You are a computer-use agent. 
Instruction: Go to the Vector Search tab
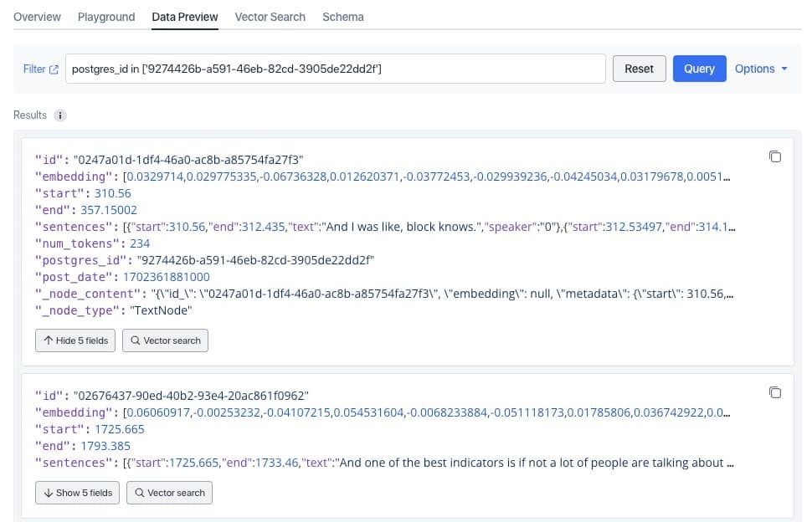tap(270, 17)
